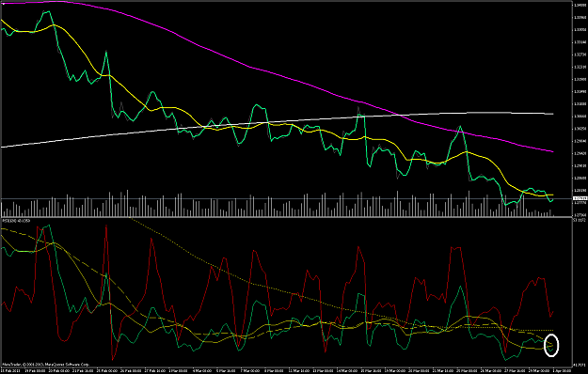Click the top value on the main price scale
The image size is (588, 374).
580,5
